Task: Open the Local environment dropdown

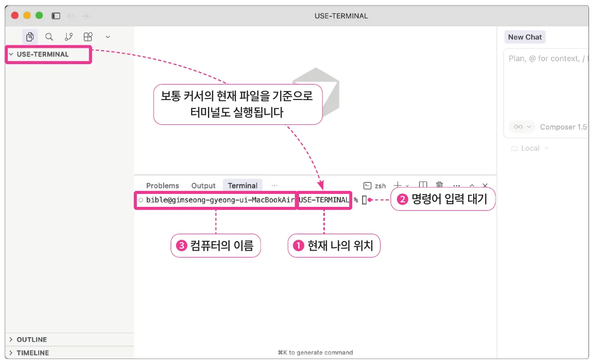Action: [529, 149]
